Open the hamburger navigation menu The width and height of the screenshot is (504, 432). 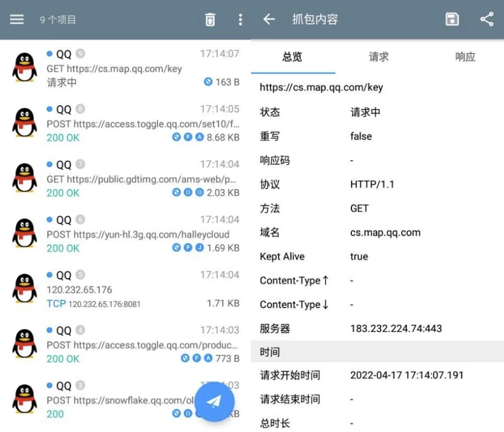point(17,19)
